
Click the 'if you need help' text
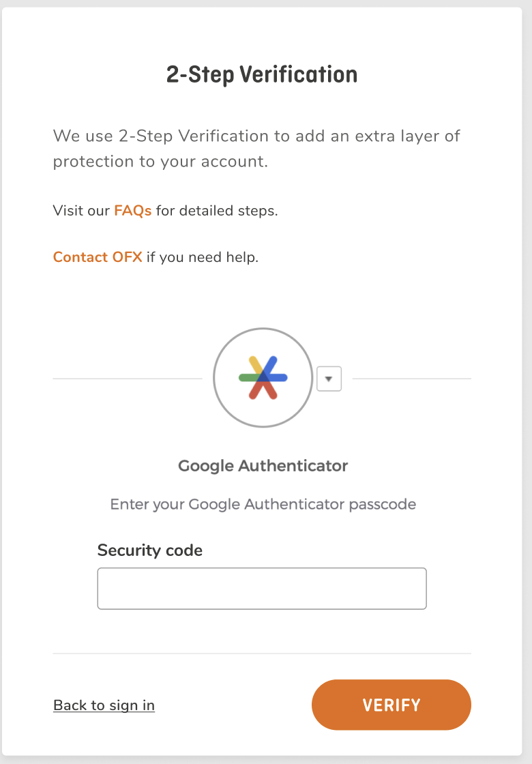point(202,257)
